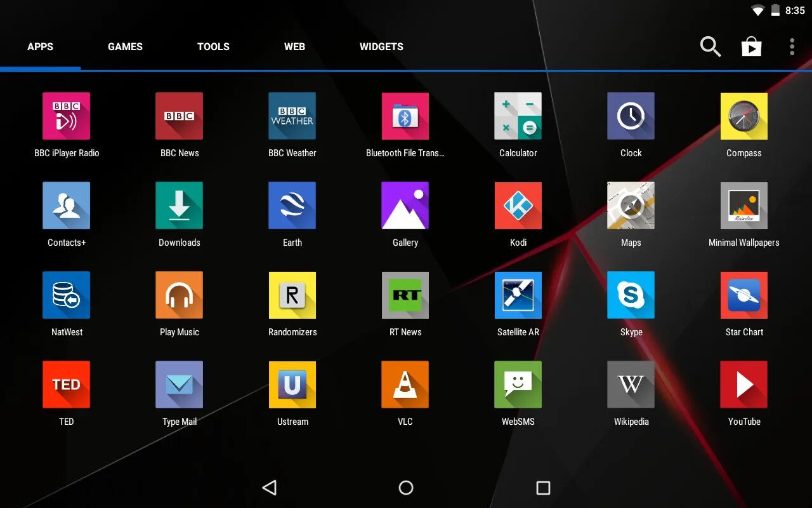Open Bluetooth File Transfer app
This screenshot has height=508, width=812.
click(405, 116)
